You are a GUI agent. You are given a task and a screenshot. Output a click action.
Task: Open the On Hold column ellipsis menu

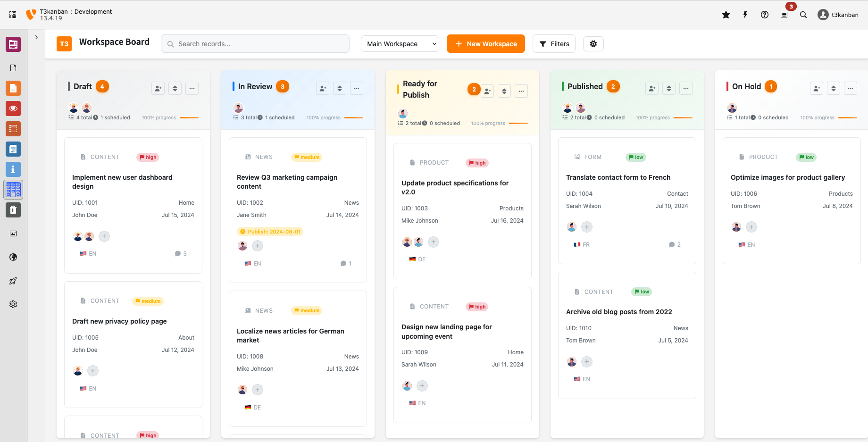pos(851,88)
